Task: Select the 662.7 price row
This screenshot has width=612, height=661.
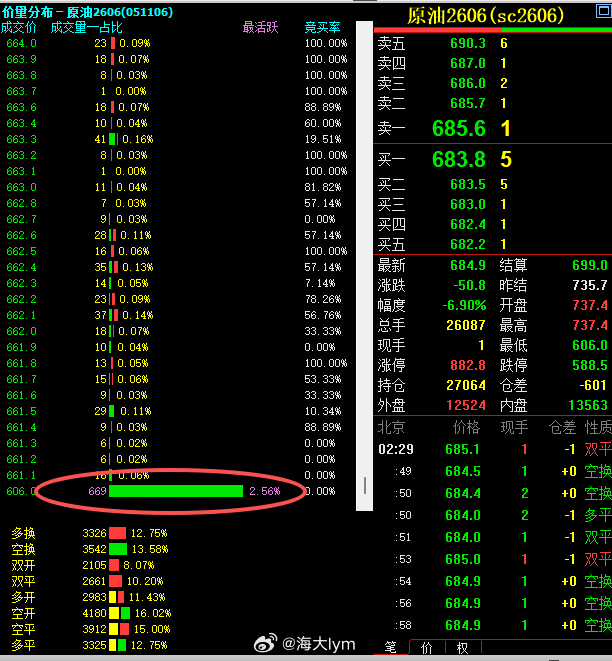Action: coord(177,219)
